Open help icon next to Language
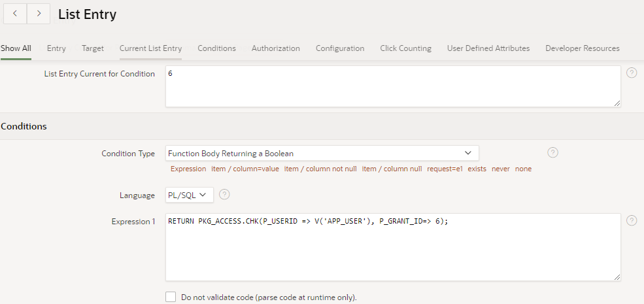Viewport: 644px width, 304px height. click(224, 194)
